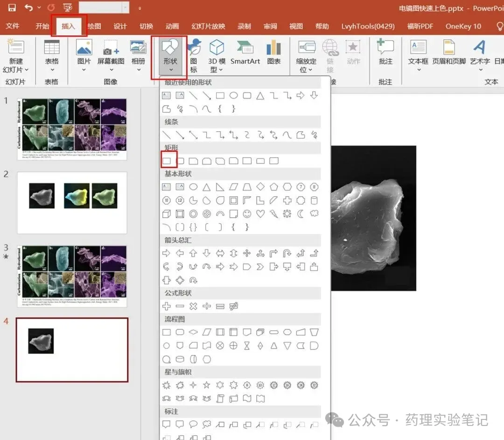
Task: Select the lightning bolt shape
Action: (274, 213)
